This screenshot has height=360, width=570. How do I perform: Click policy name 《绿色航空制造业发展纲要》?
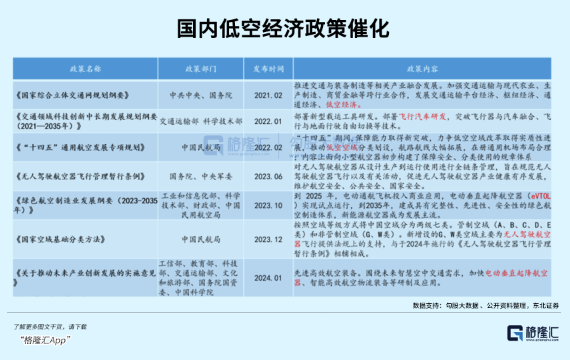pos(86,205)
